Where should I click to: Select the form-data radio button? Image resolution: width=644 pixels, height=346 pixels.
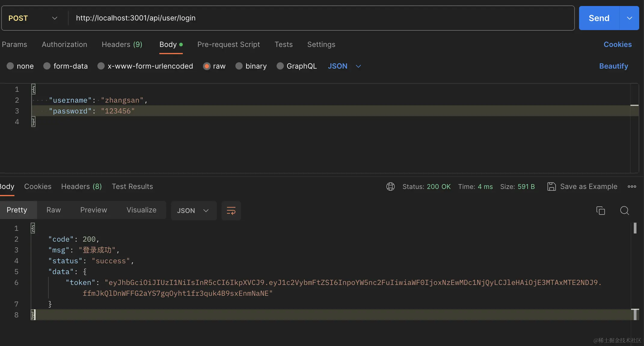pos(47,66)
